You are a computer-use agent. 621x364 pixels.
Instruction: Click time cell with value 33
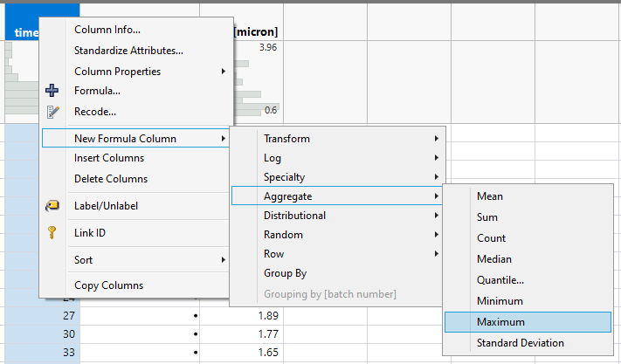(43, 352)
